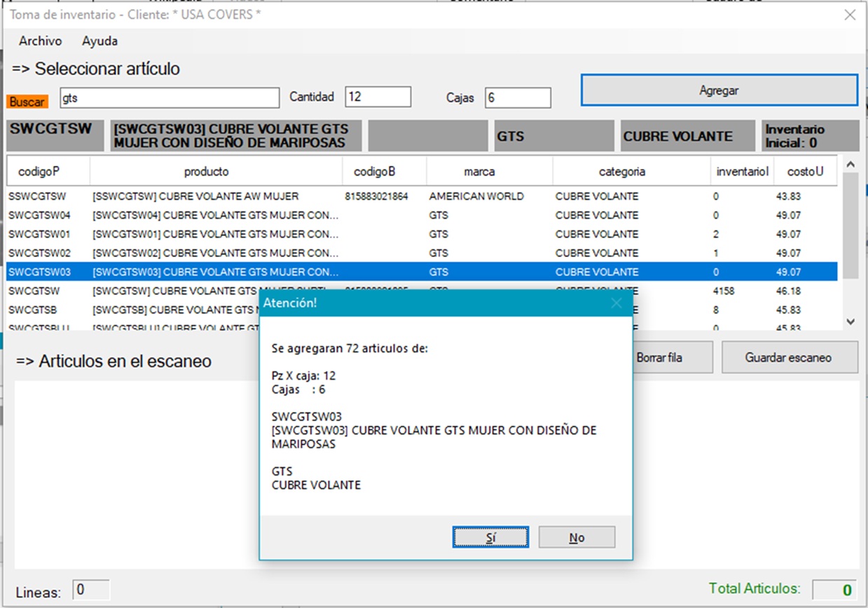The height and width of the screenshot is (608, 868).
Task: Sort by producto column header
Action: (206, 172)
